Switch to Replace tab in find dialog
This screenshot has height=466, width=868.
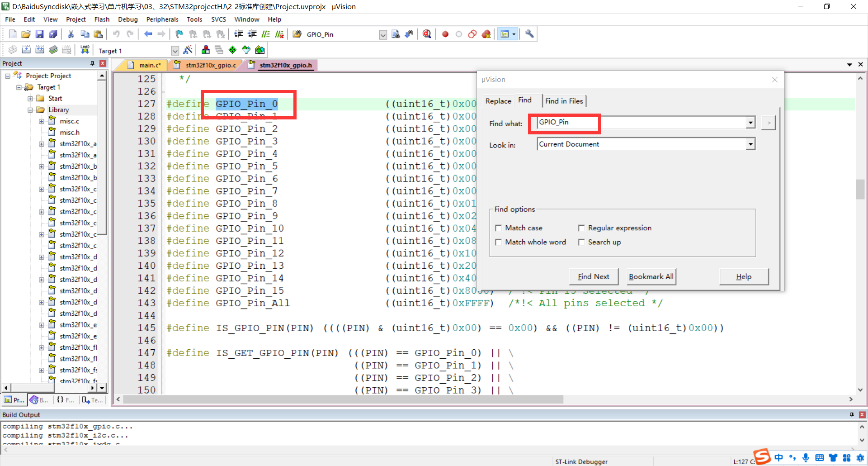498,101
